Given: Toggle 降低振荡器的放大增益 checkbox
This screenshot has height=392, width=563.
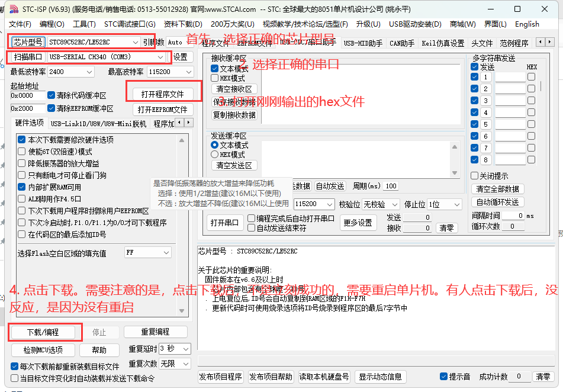Looking at the screenshot, I should click(22, 163).
